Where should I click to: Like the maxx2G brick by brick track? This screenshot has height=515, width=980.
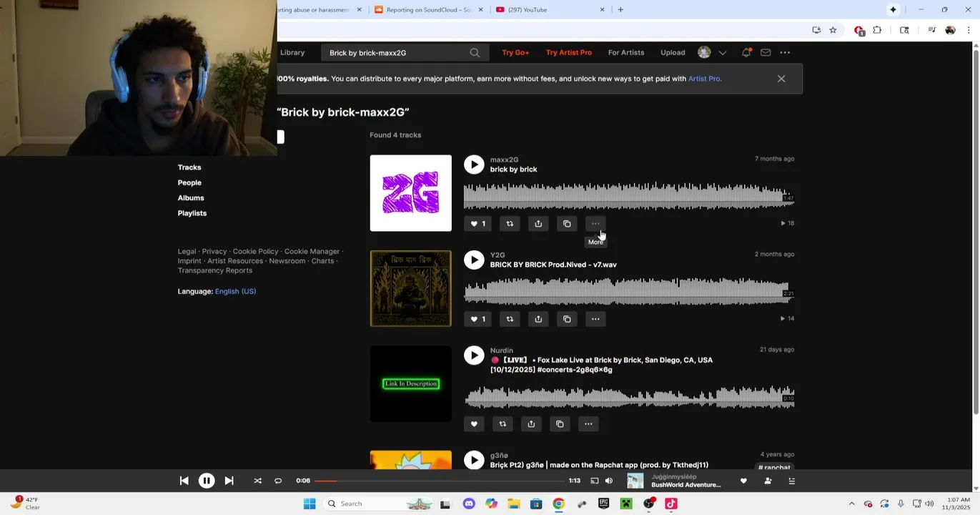coord(477,224)
